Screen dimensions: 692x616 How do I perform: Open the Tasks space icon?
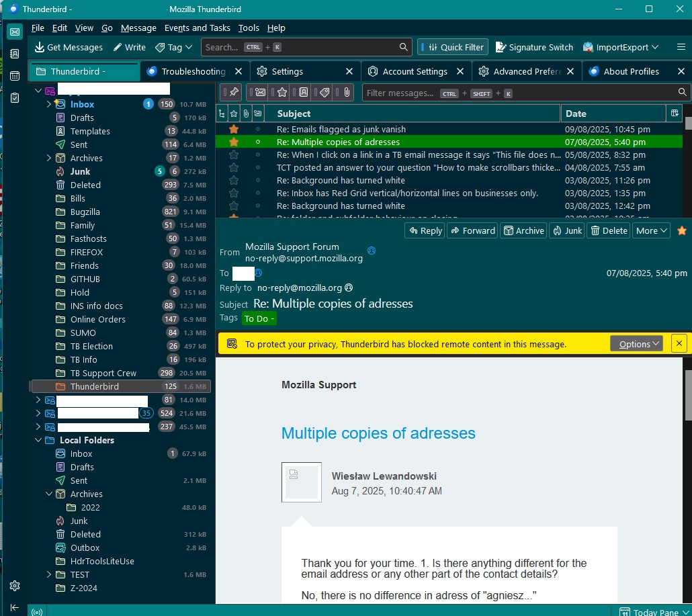pos(15,97)
